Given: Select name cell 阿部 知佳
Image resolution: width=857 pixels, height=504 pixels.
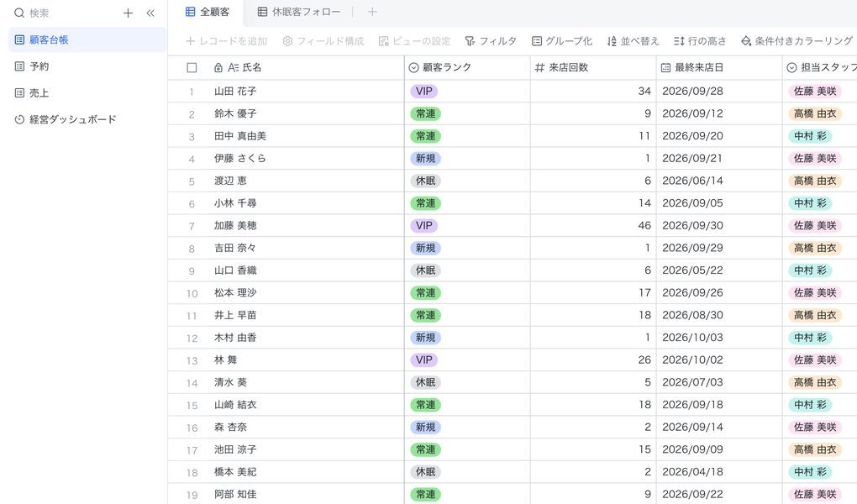Looking at the screenshot, I should [x=306, y=495].
